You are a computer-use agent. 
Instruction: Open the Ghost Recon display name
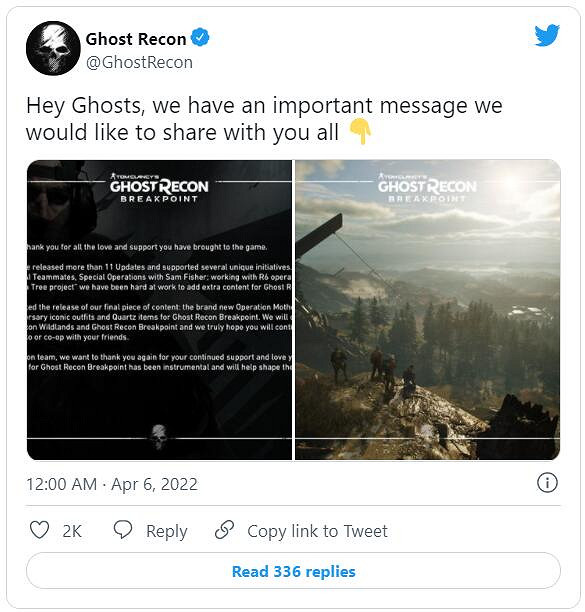pyautogui.click(x=136, y=39)
